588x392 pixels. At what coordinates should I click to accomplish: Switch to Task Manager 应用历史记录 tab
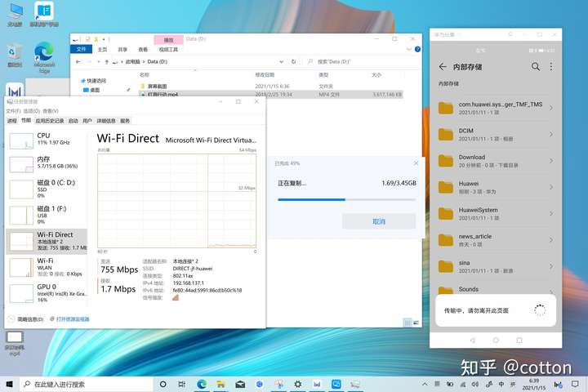tap(50, 121)
